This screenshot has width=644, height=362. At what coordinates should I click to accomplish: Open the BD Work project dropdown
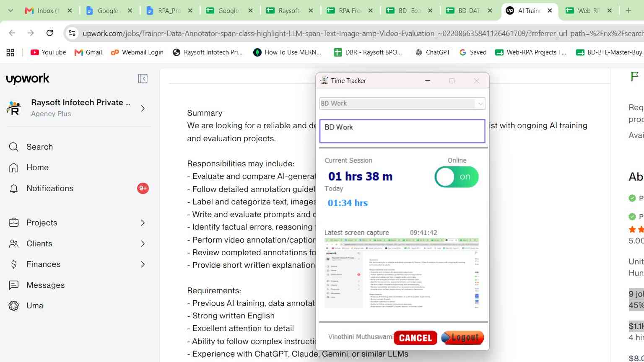coord(402,103)
